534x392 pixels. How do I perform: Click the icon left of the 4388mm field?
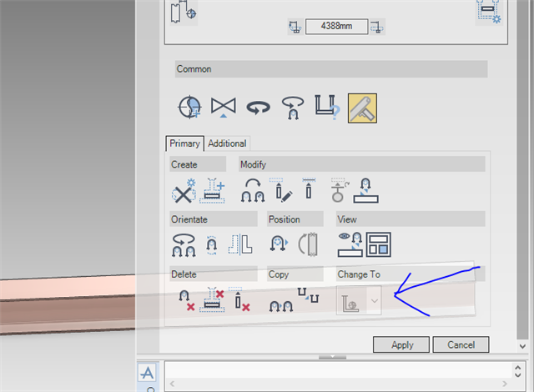295,27
